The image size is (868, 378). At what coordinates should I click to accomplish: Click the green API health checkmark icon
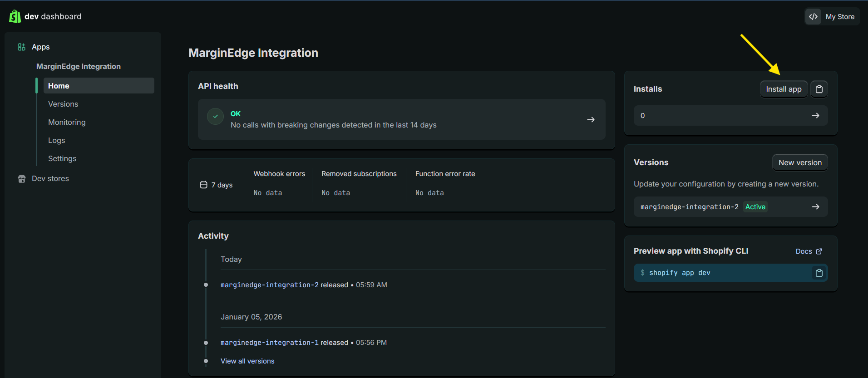[215, 117]
